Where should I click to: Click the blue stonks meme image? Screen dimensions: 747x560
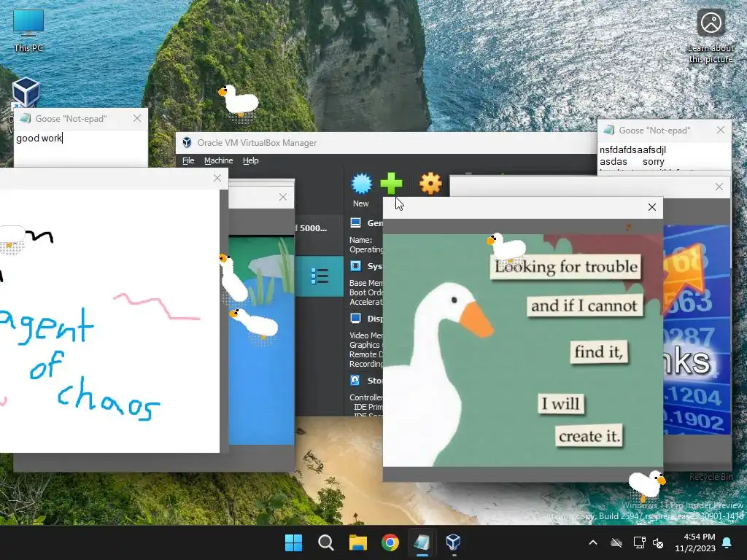(697, 330)
